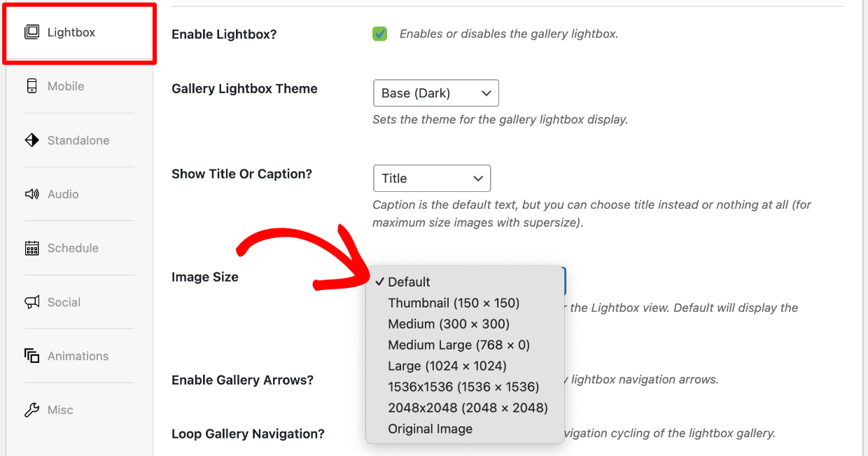Select Original Image size option
868x456 pixels.
(430, 429)
